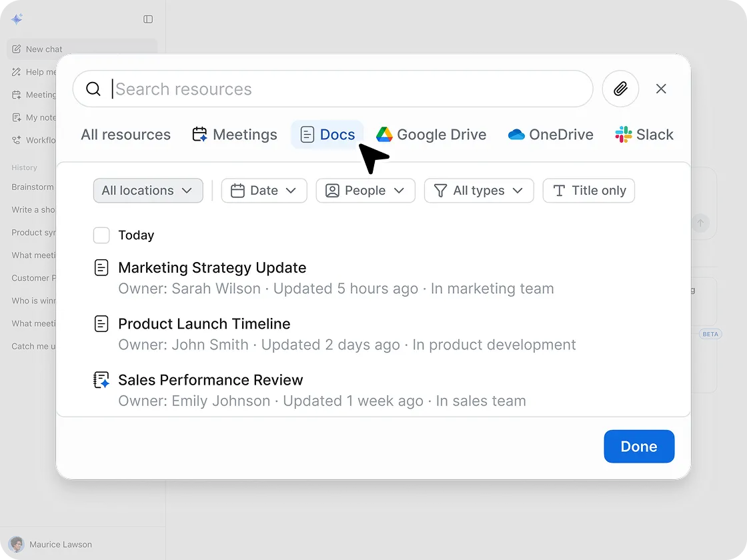Close the resources dialog

point(661,89)
